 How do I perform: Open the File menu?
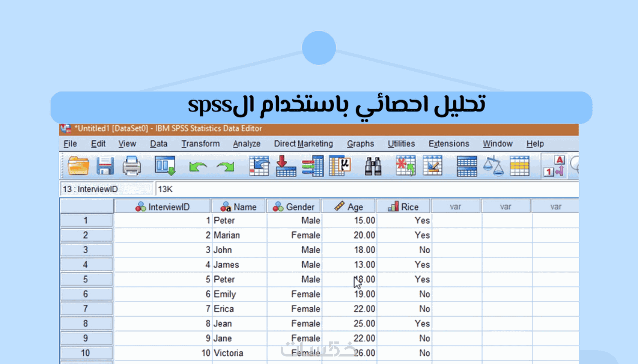click(x=70, y=144)
